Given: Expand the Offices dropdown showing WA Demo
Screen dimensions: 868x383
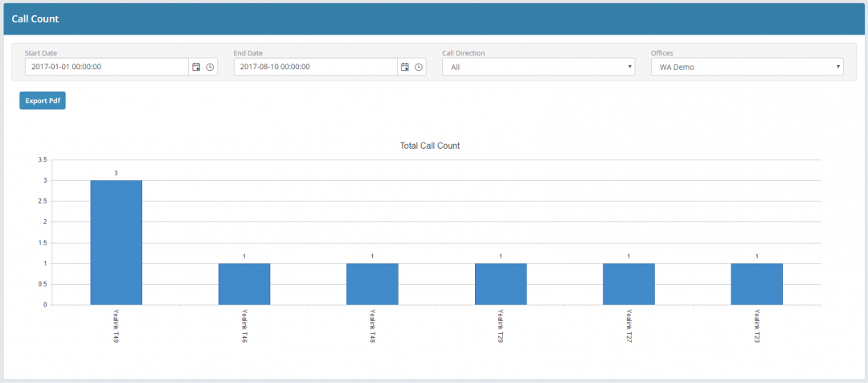Looking at the screenshot, I should [747, 67].
